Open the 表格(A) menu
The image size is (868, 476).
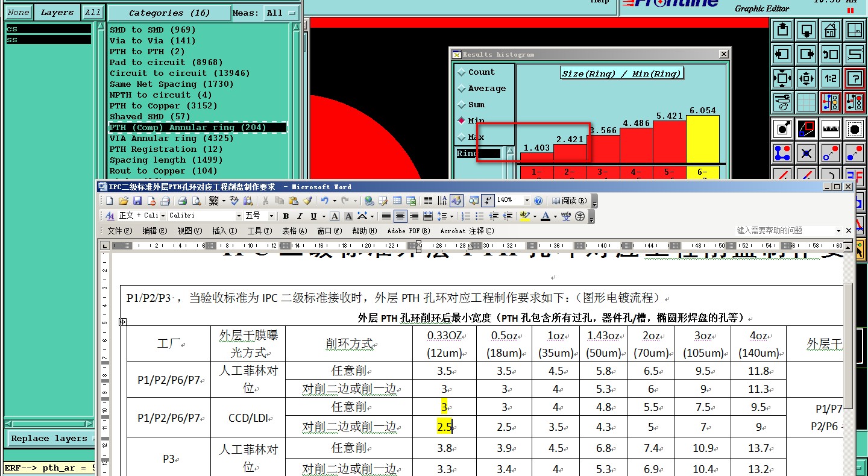294,231
